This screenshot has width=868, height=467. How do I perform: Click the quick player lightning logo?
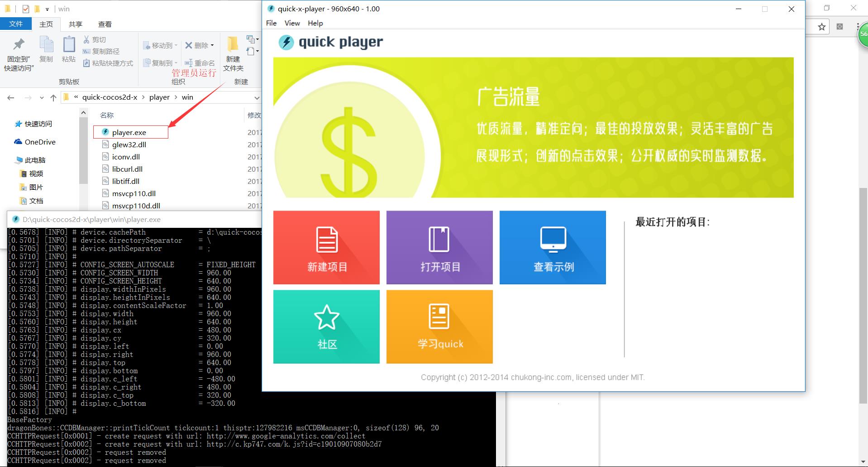(286, 42)
